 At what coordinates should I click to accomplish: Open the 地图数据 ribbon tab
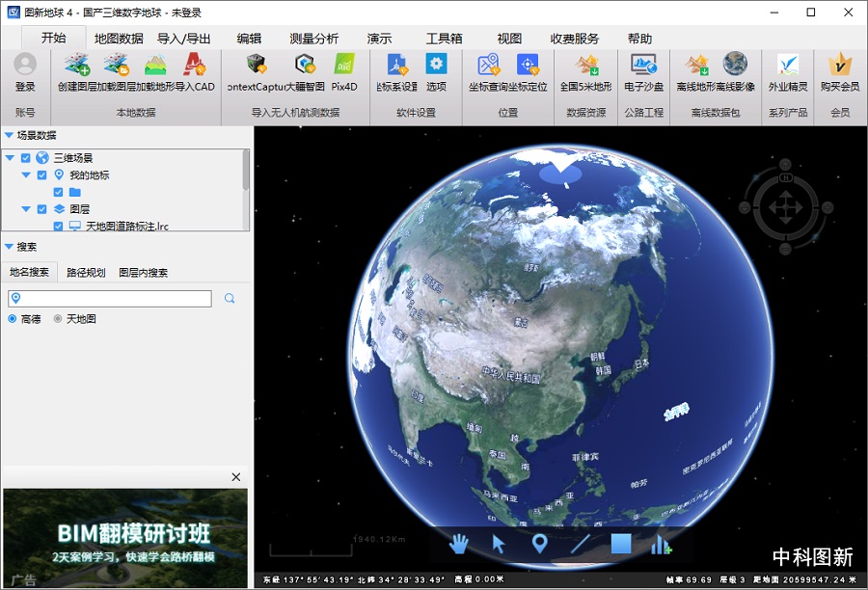(119, 39)
